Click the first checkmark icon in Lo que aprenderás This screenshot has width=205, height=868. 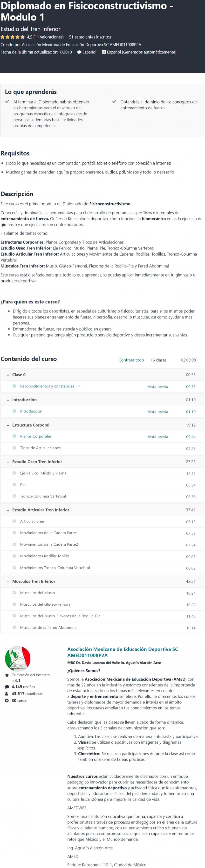(7, 101)
